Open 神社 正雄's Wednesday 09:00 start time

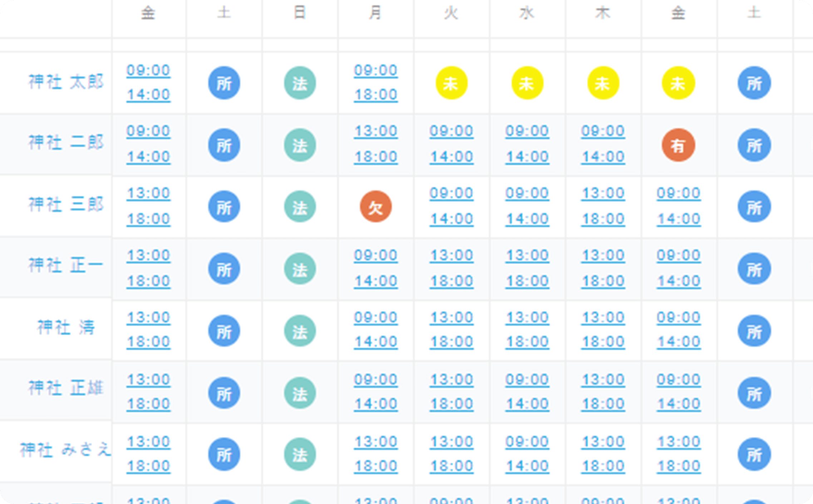coord(527,380)
